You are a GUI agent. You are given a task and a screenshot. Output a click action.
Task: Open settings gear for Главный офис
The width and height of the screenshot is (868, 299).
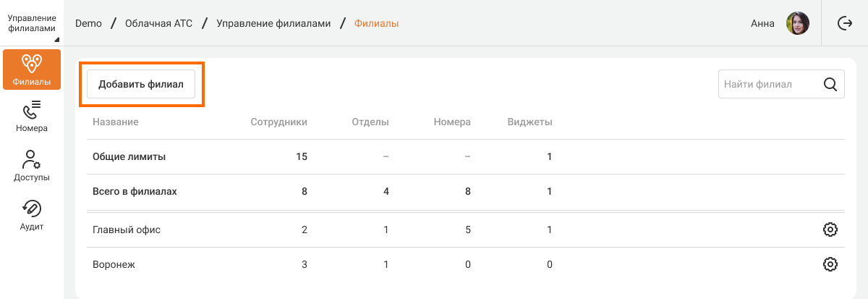coord(830,229)
